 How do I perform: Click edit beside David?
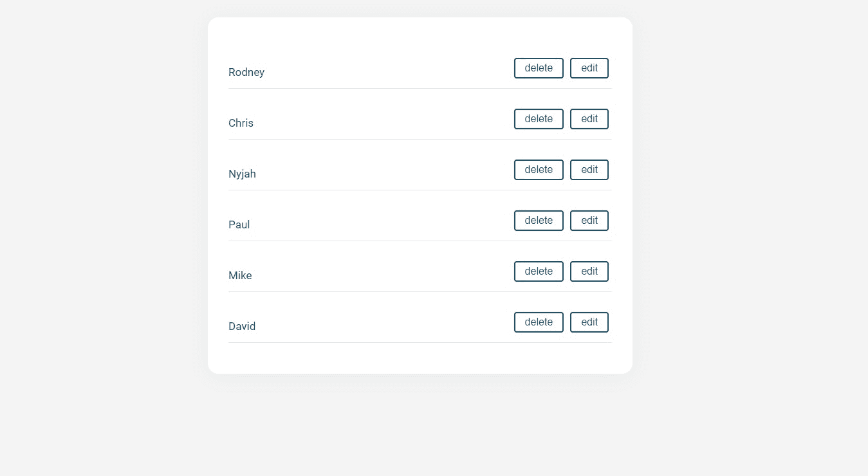pyautogui.click(x=589, y=322)
